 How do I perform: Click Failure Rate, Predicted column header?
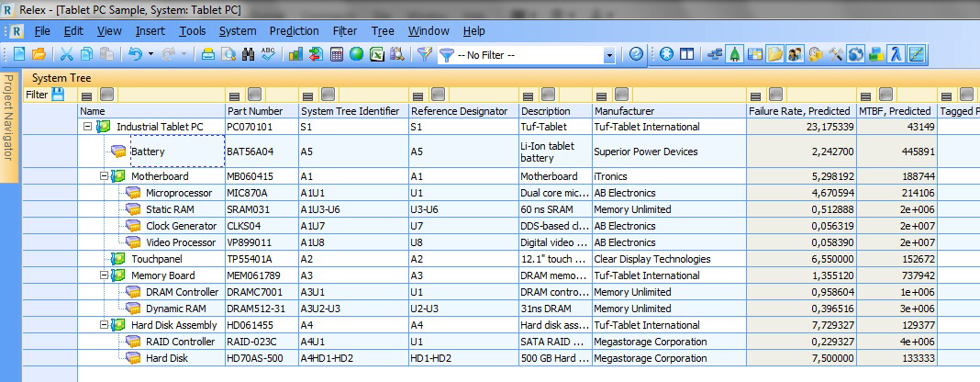coord(801,111)
